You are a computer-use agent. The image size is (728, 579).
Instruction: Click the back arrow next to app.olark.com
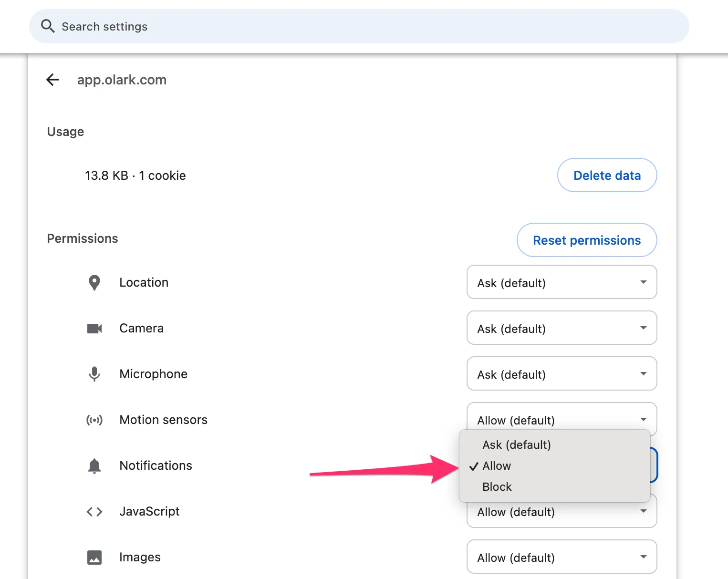[52, 80]
